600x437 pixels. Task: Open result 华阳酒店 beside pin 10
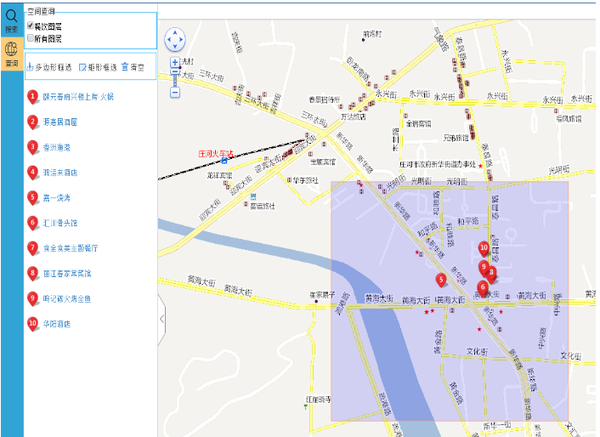coord(57,324)
